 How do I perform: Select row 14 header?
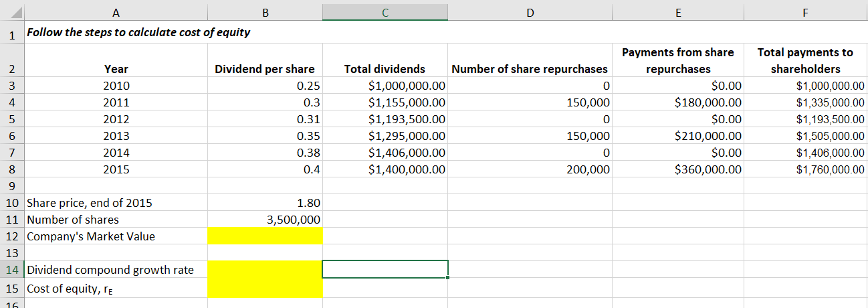12,270
